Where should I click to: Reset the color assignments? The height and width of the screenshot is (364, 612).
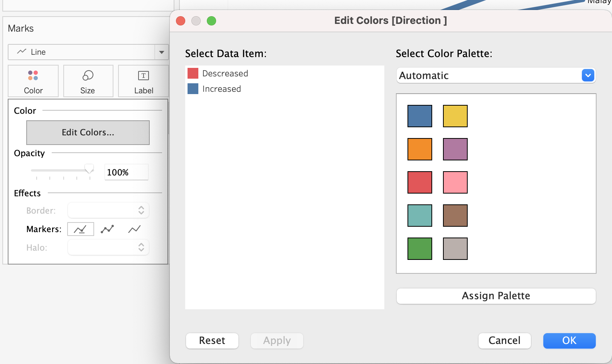[212, 340]
